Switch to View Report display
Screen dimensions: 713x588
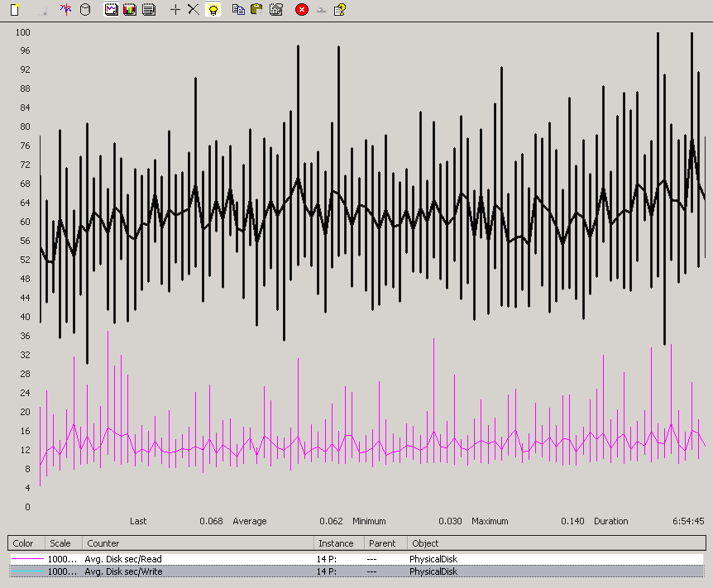(148, 10)
